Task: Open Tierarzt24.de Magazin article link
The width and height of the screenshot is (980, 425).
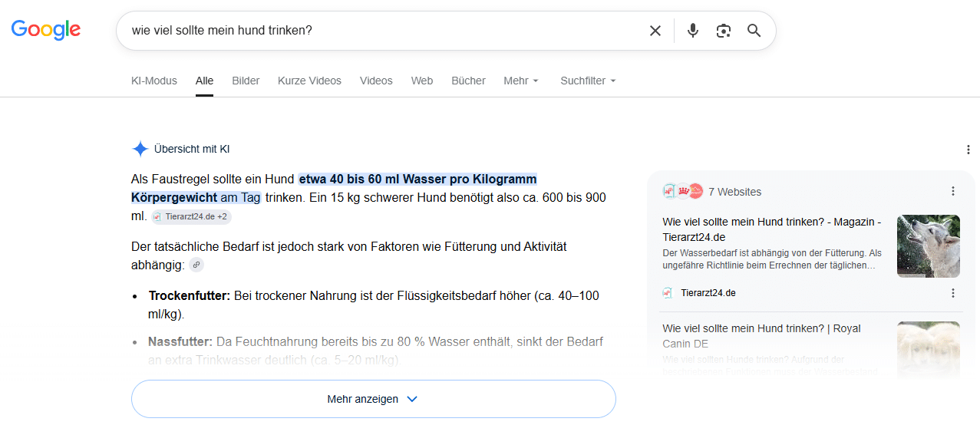Action: [x=772, y=229]
